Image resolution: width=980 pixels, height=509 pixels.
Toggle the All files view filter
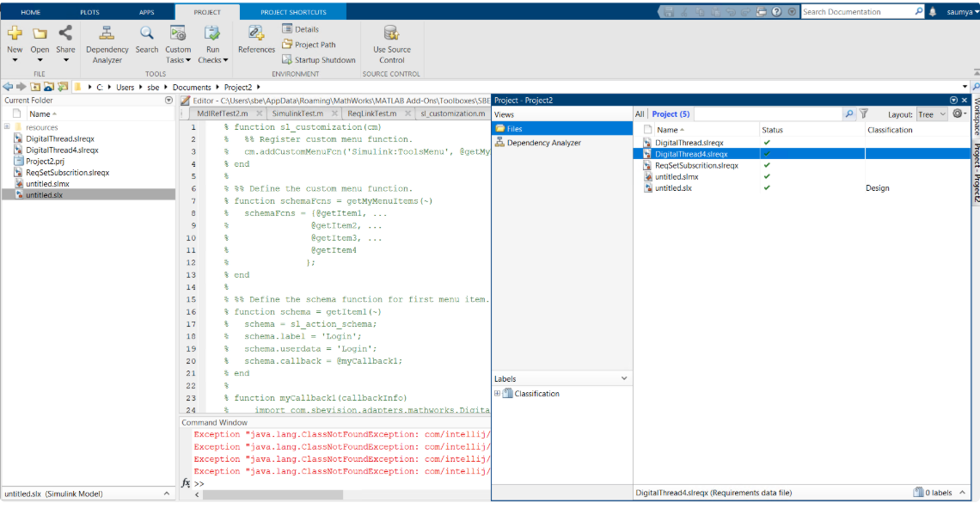pyautogui.click(x=640, y=113)
